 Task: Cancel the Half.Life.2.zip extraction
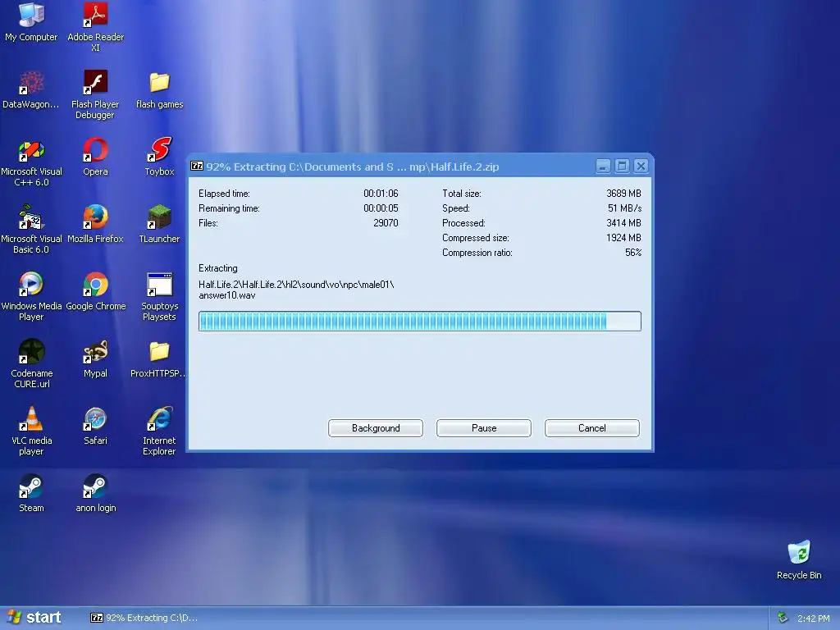tap(592, 428)
